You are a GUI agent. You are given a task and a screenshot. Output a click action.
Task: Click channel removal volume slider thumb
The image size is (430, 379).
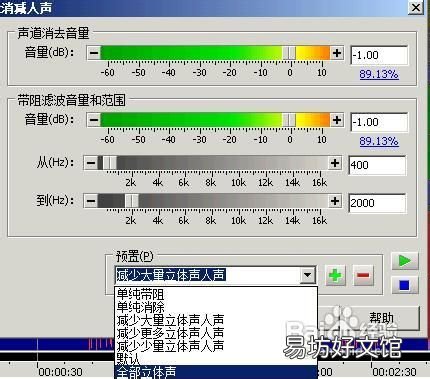289,53
